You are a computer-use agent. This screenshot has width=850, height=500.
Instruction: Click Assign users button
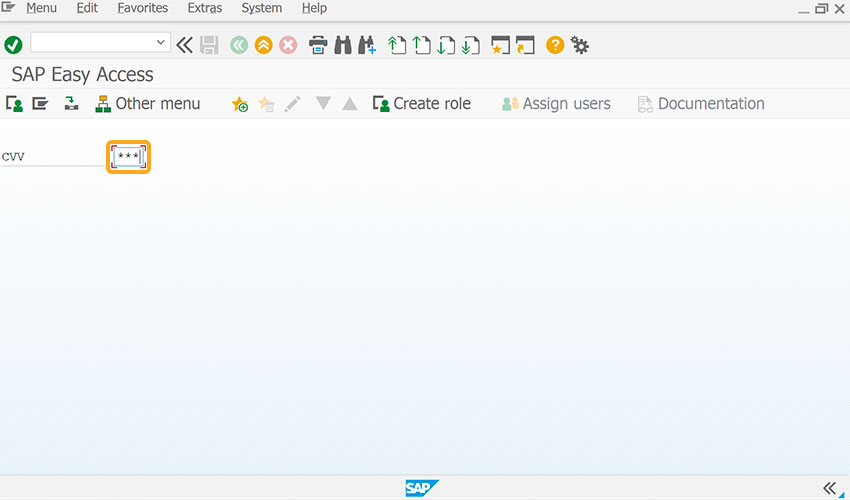(x=556, y=104)
